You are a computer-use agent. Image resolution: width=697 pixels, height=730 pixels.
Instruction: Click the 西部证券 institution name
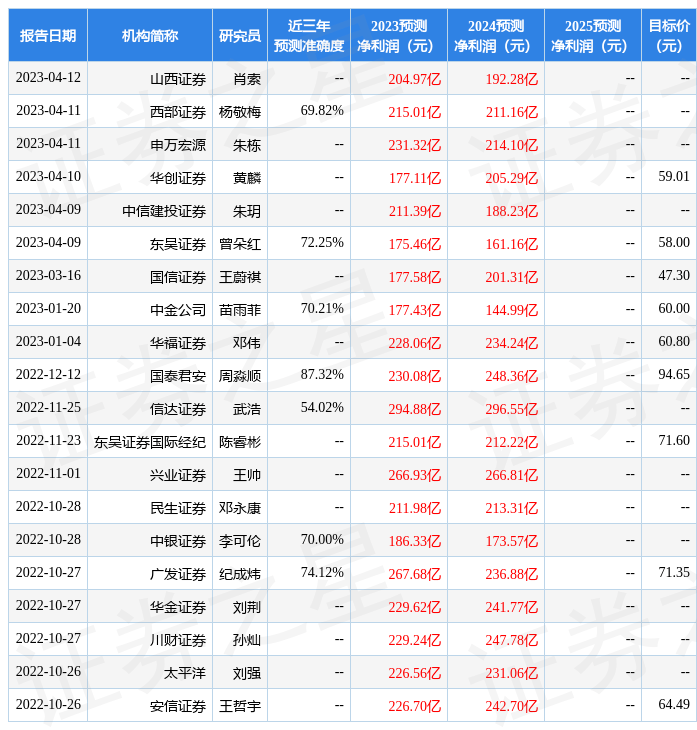tap(178, 112)
